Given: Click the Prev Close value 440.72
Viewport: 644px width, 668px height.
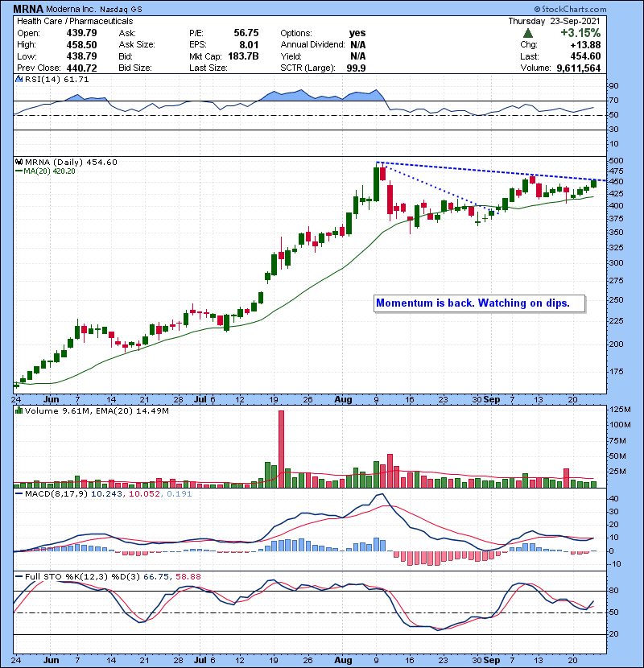Looking at the screenshot, I should 81,68.
